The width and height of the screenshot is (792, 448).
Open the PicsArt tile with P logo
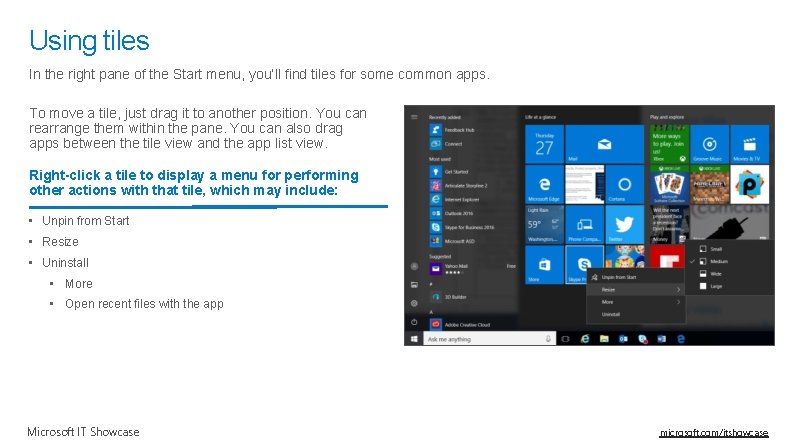point(750,184)
